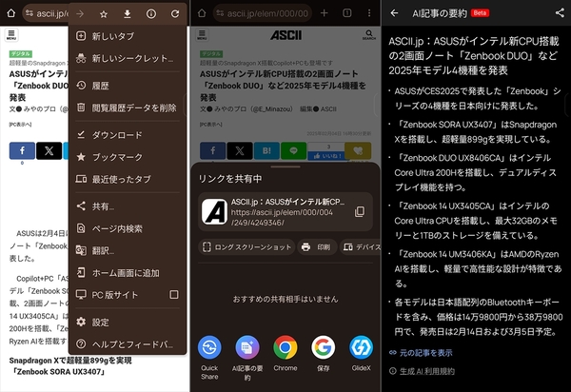The height and width of the screenshot is (392, 571).
Task: Tap the 印刷 print chip
Action: (318, 247)
